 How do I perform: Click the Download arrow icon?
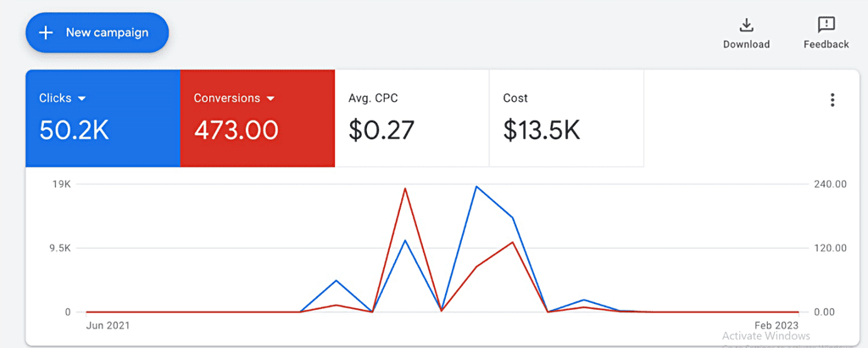(746, 25)
